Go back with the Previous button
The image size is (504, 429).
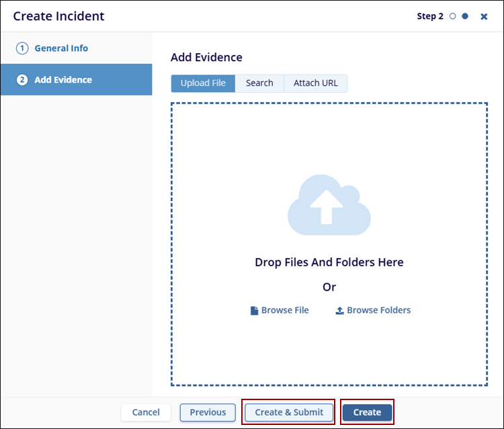click(x=208, y=412)
